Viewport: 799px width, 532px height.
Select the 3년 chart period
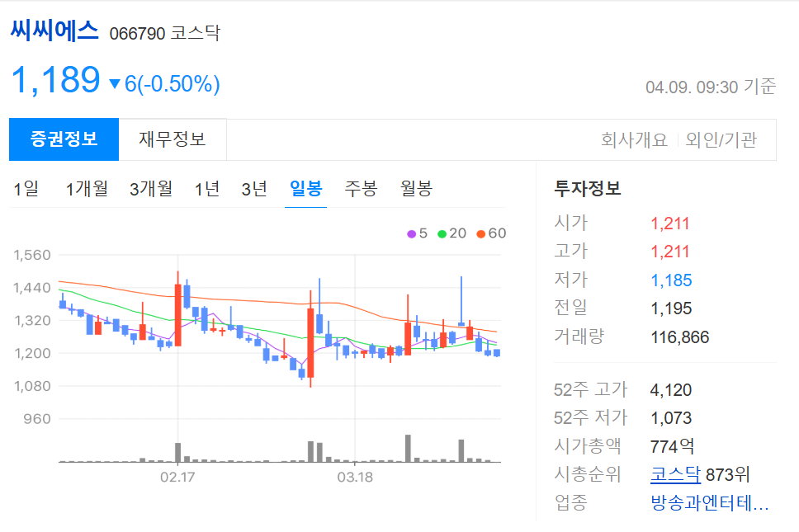255,188
